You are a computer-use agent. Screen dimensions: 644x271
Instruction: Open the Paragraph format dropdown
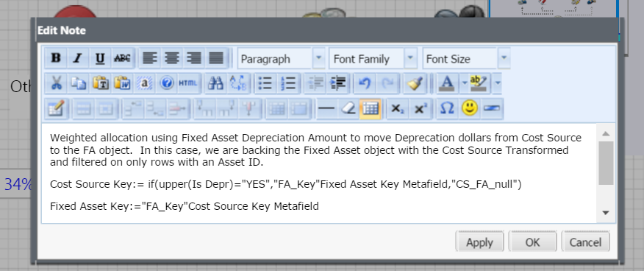click(x=281, y=59)
